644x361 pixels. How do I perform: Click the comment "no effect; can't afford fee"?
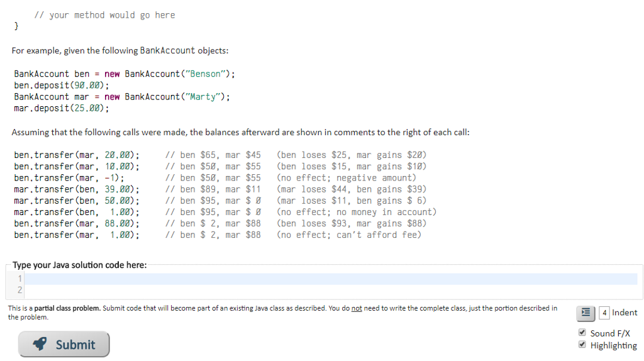pos(349,235)
